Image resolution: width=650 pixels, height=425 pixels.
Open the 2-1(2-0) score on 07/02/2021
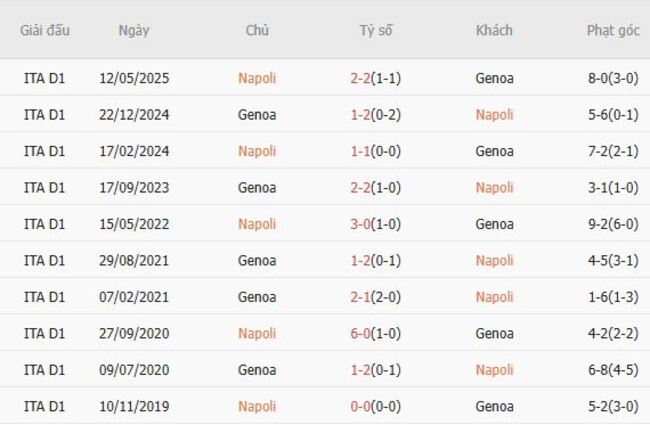[x=375, y=297]
